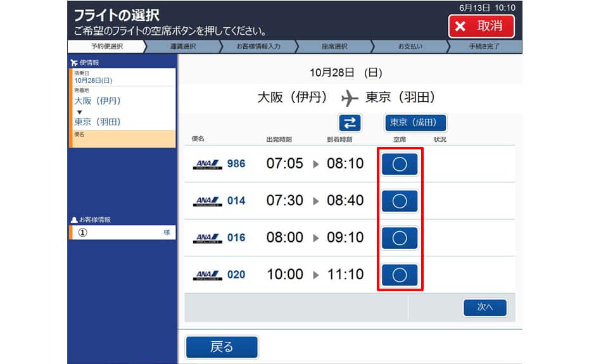Select vacant seat circle for flight 016

[x=400, y=238]
